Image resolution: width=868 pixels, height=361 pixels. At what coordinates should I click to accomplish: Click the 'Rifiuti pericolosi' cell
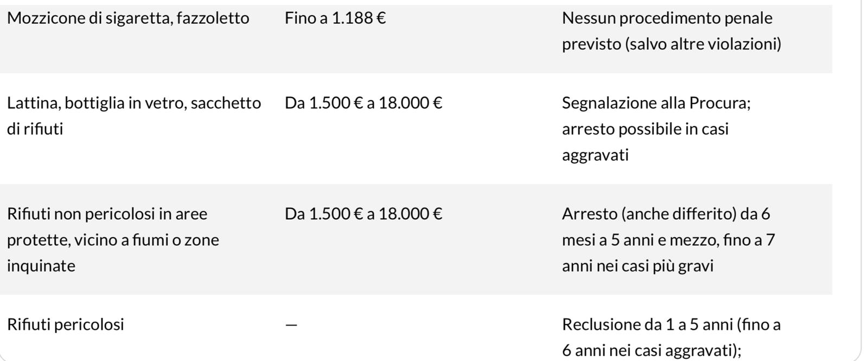[66, 324]
